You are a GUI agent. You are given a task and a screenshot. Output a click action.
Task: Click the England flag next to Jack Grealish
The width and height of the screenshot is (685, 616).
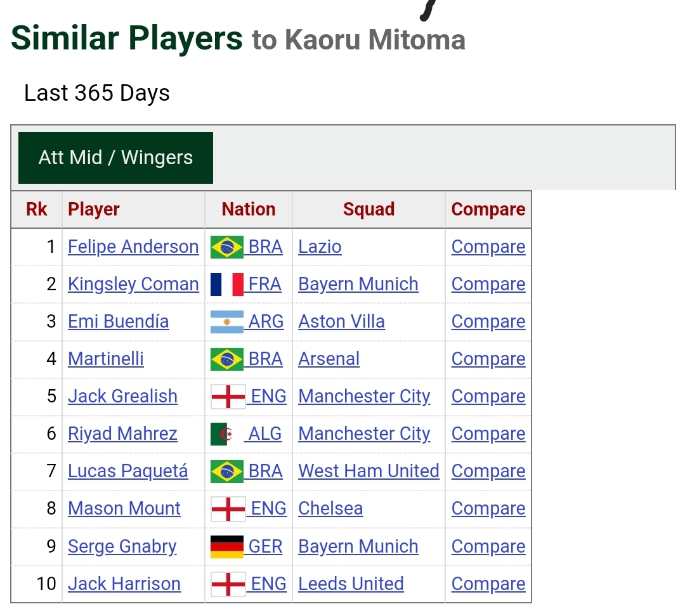click(x=228, y=396)
